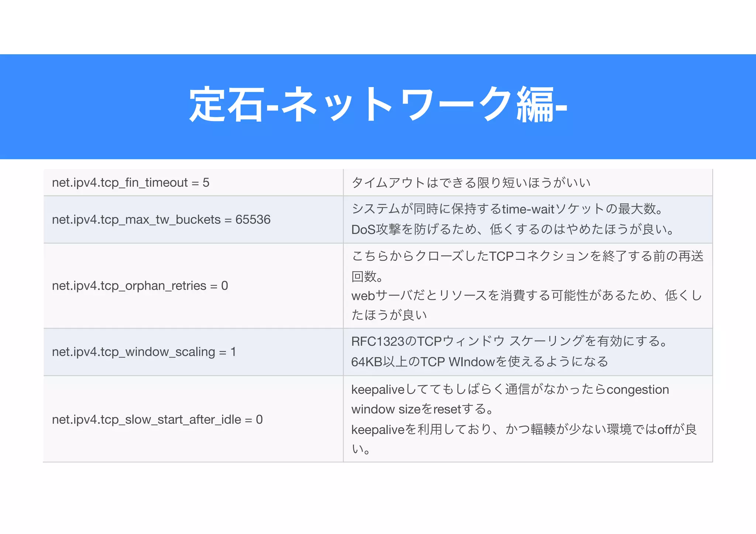
Task: Select the net.ipv4.tcp_fin_timeout = 5 cell
Action: pos(131,182)
